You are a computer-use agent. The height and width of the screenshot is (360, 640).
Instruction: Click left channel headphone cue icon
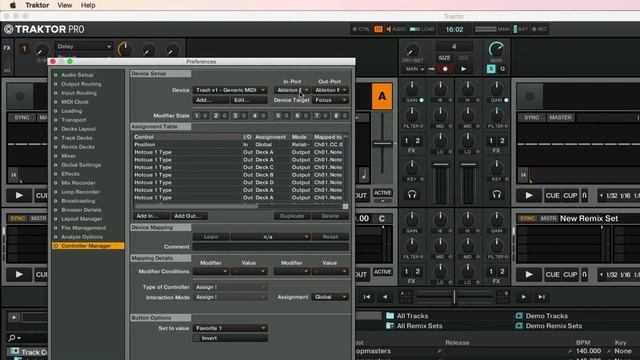click(412, 195)
